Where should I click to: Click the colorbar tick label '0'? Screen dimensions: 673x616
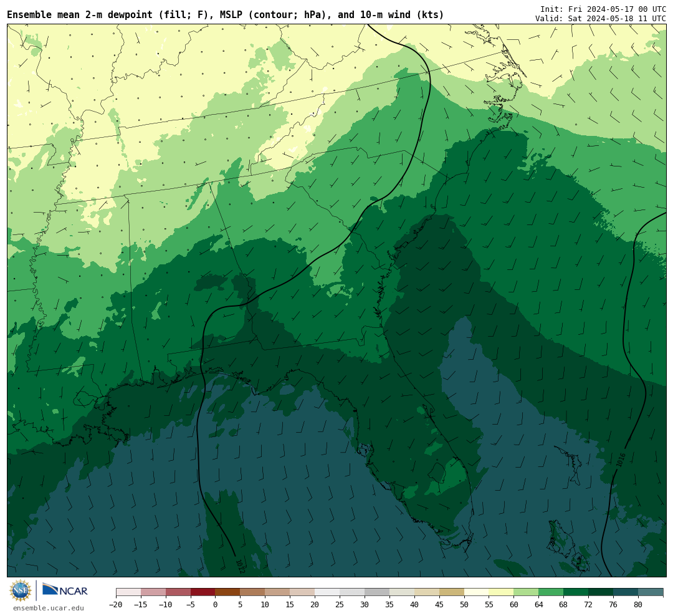click(215, 604)
